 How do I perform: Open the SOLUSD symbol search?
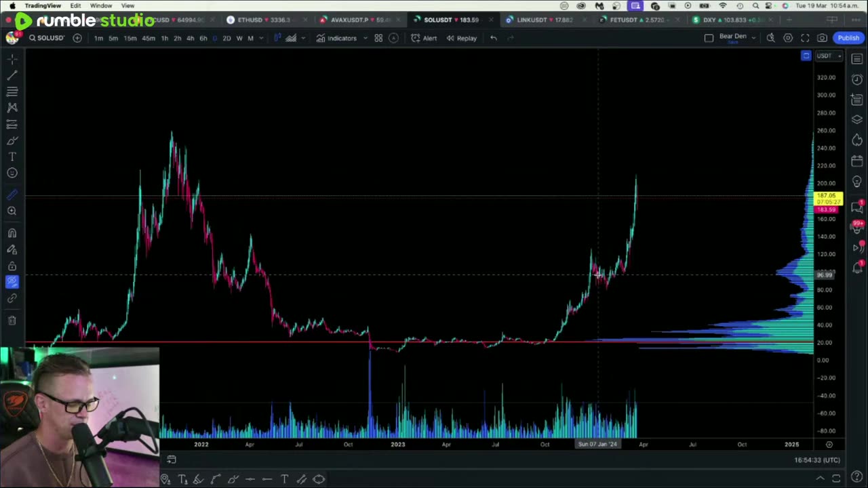coord(46,38)
